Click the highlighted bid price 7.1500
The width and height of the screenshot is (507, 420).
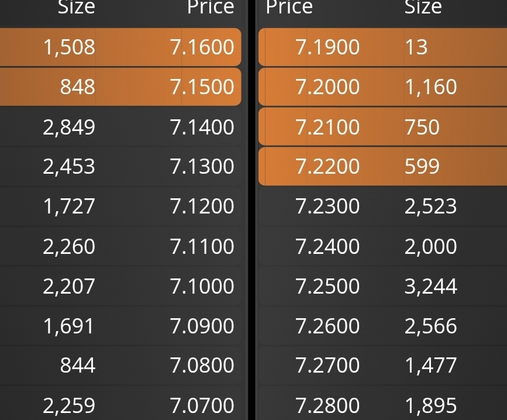click(x=202, y=87)
